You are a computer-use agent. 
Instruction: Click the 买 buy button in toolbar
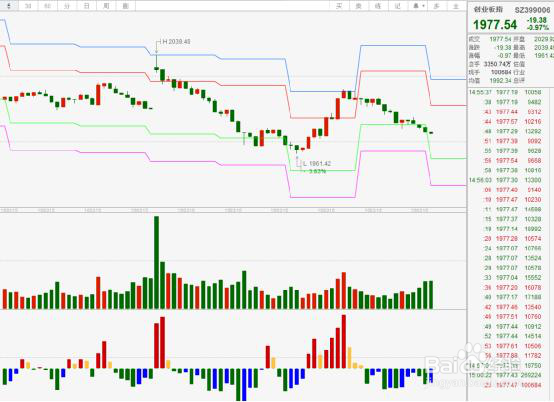coord(339,6)
